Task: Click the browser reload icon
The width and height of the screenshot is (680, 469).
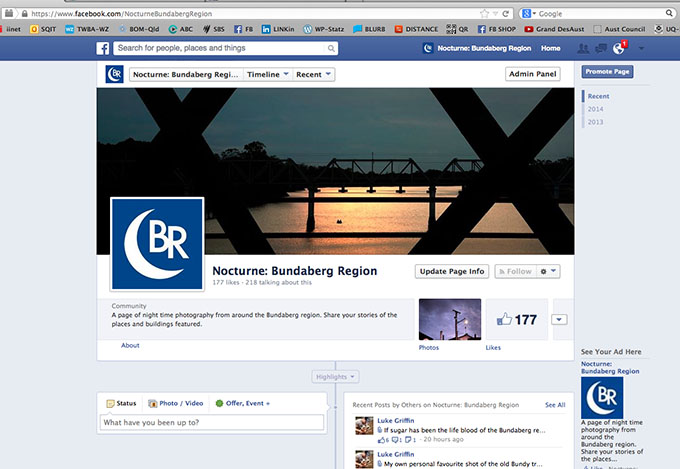Action: (x=505, y=14)
